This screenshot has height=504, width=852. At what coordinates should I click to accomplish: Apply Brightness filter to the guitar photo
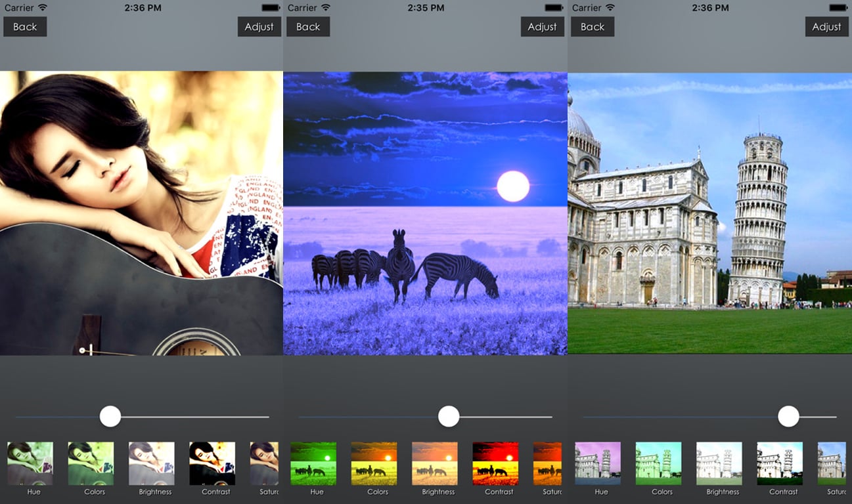152,463
